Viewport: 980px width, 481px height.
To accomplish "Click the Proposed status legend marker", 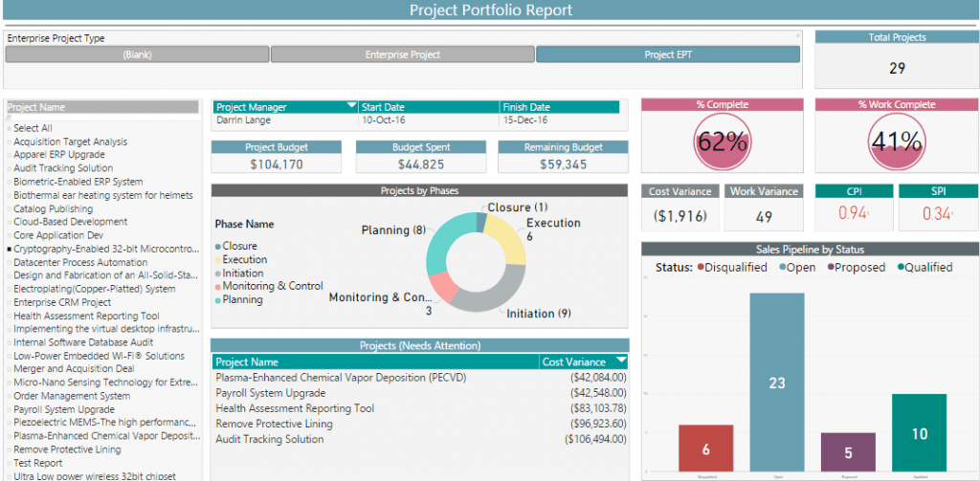I will tap(831, 268).
